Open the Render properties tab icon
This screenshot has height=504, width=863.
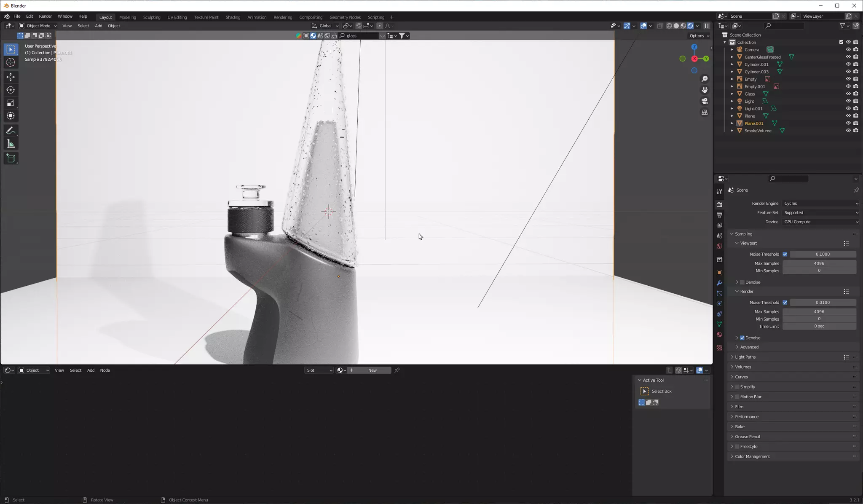tap(719, 204)
